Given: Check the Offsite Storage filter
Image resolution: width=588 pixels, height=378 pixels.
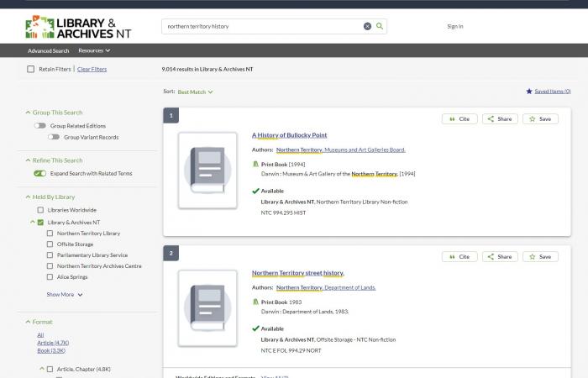Looking at the screenshot, I should click(50, 244).
